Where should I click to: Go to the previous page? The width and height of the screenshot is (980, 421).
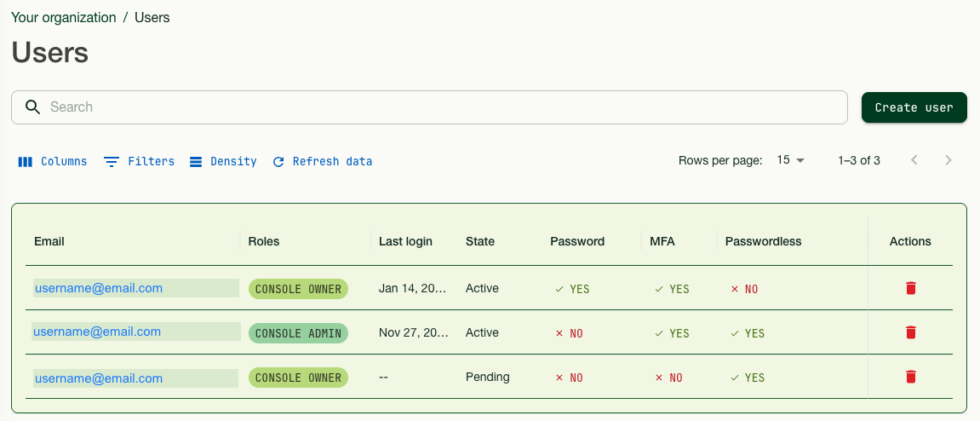pos(914,160)
